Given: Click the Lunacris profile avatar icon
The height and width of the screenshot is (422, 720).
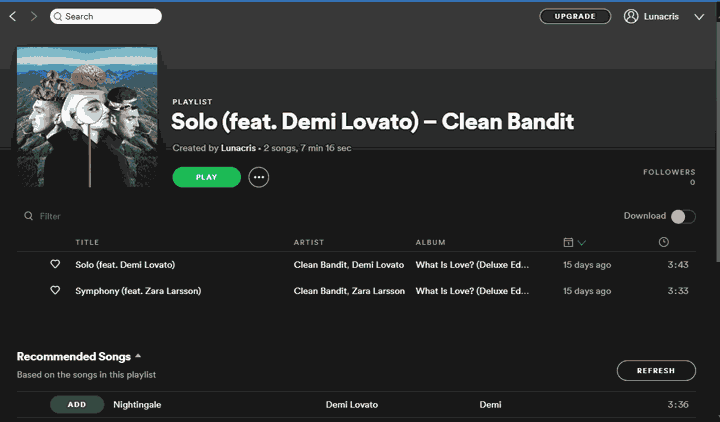Looking at the screenshot, I should [631, 16].
